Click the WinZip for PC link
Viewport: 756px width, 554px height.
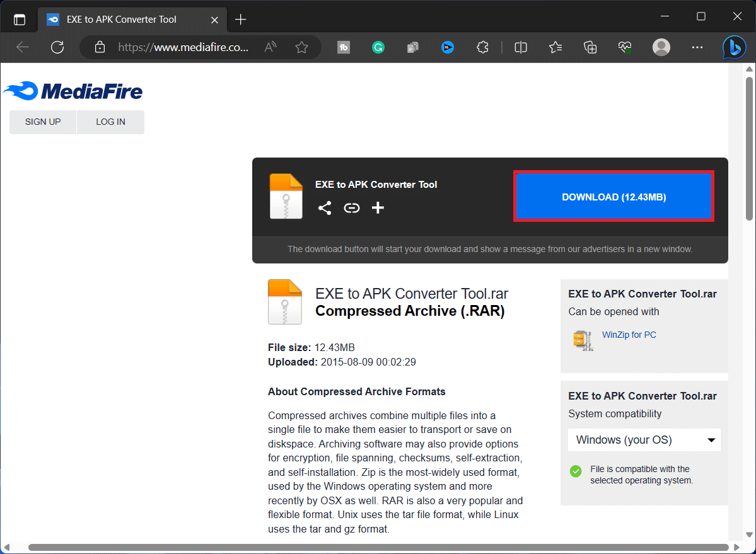(x=629, y=335)
